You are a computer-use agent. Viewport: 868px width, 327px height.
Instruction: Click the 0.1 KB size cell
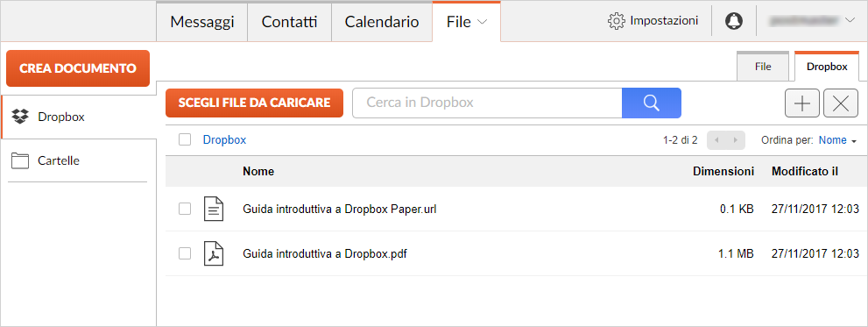[737, 209]
